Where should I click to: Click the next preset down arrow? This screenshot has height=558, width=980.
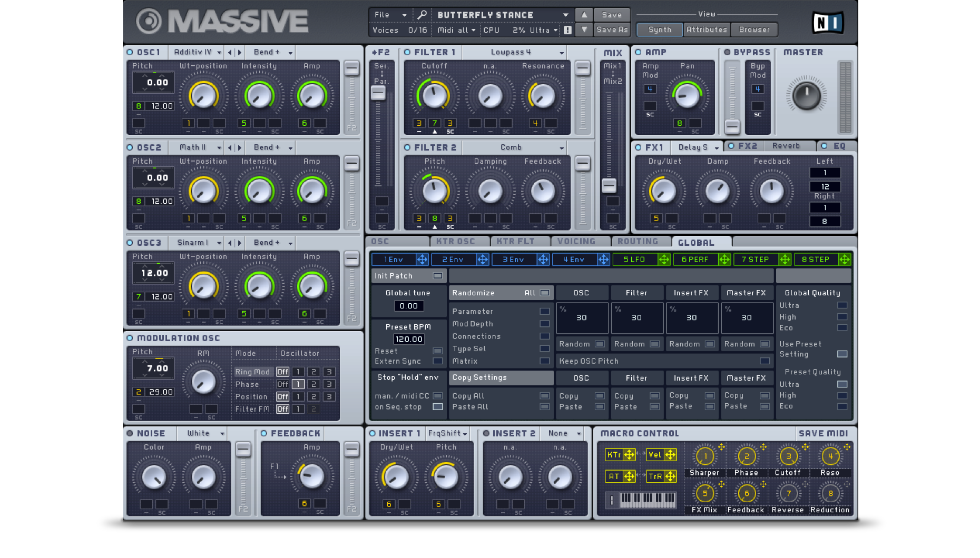pos(584,30)
